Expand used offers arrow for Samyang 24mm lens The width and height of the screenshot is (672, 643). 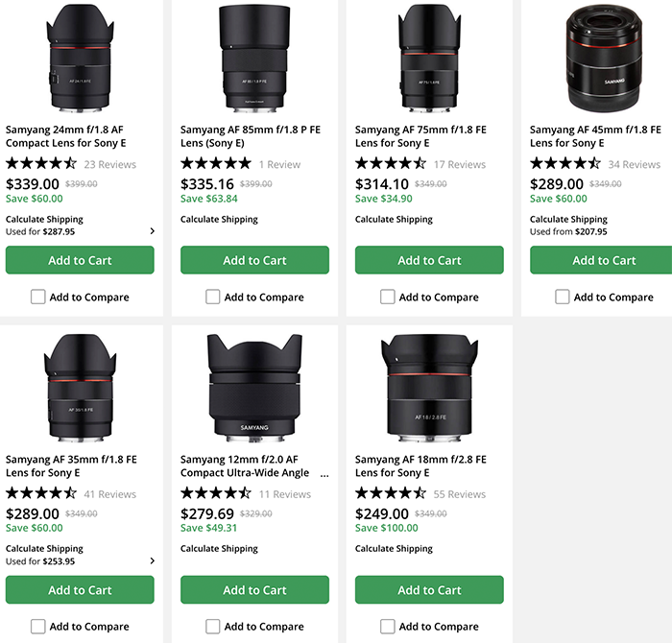[152, 231]
